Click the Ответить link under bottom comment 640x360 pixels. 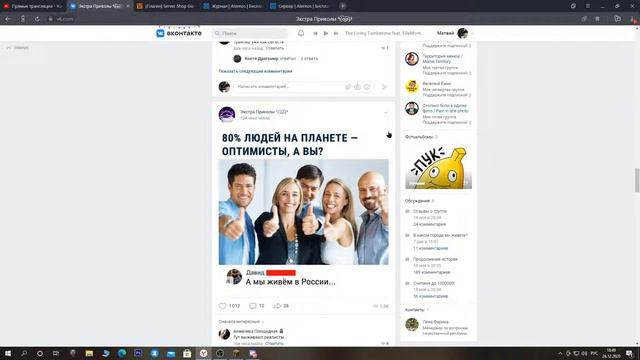274,343
